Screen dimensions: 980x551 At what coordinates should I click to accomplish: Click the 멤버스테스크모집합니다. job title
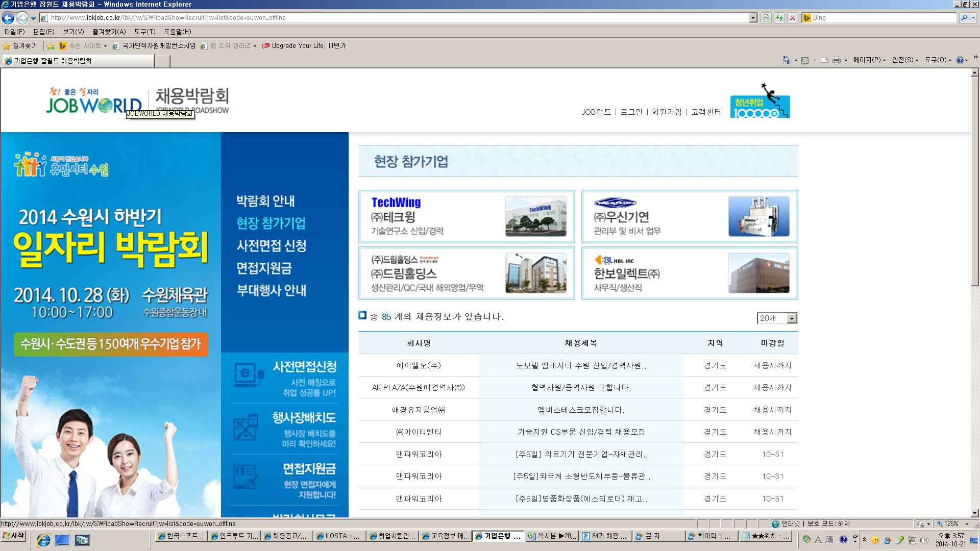pyautogui.click(x=581, y=410)
